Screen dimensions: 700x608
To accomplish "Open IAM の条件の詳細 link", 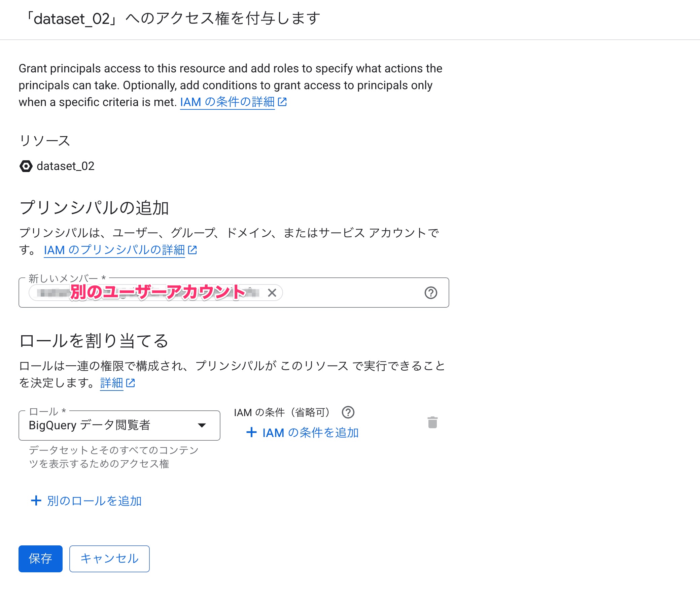I will [227, 102].
